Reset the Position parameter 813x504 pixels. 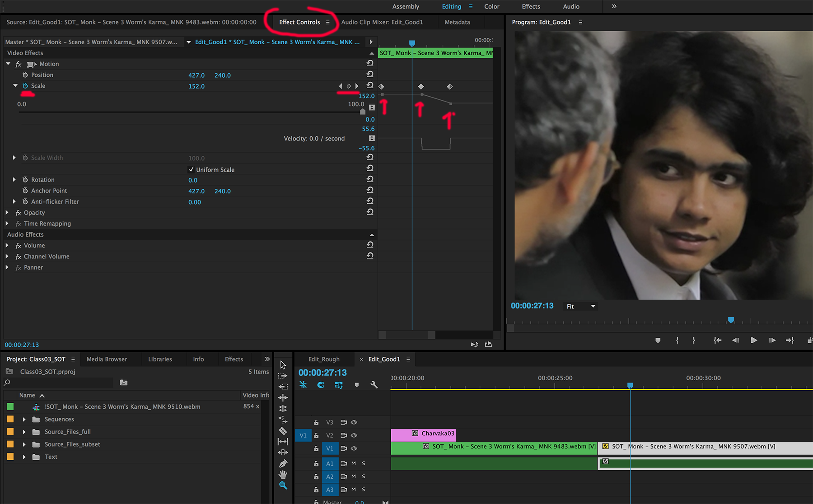point(370,75)
